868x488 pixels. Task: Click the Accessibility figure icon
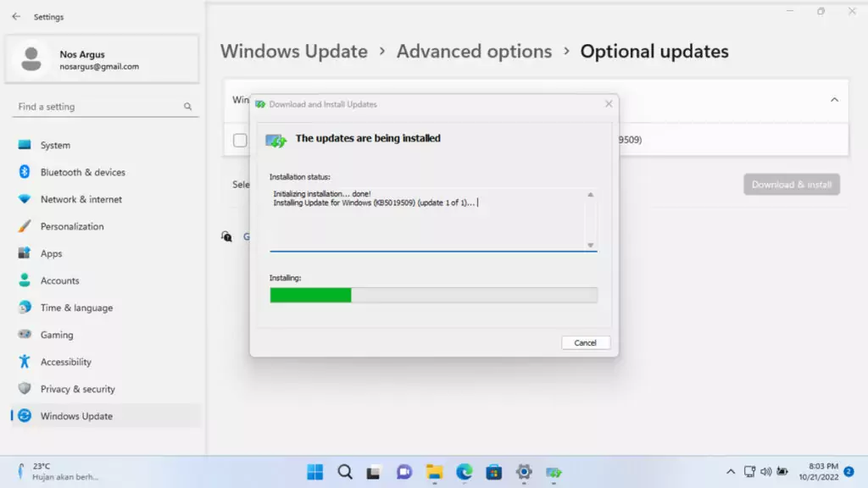pos(25,361)
